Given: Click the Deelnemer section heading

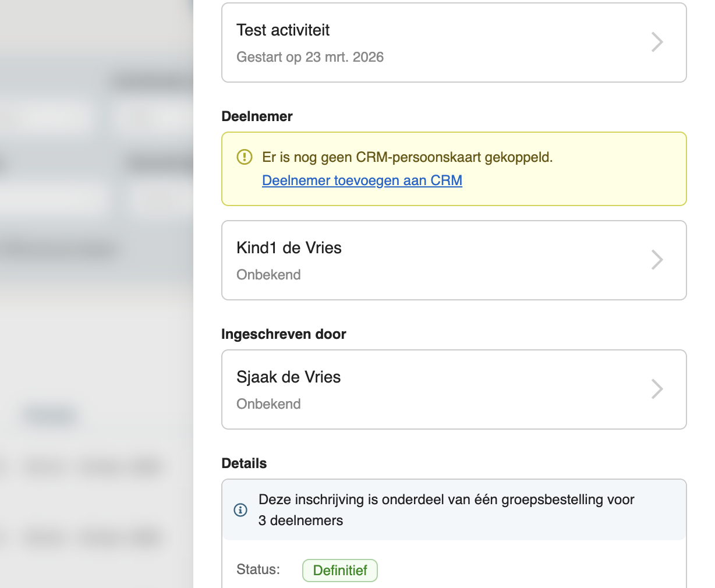Looking at the screenshot, I should [257, 116].
